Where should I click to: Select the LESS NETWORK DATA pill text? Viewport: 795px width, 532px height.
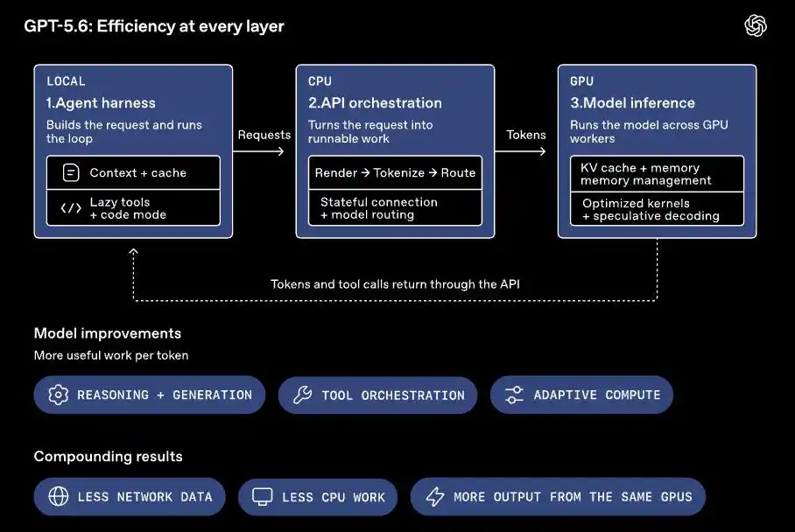(145, 496)
